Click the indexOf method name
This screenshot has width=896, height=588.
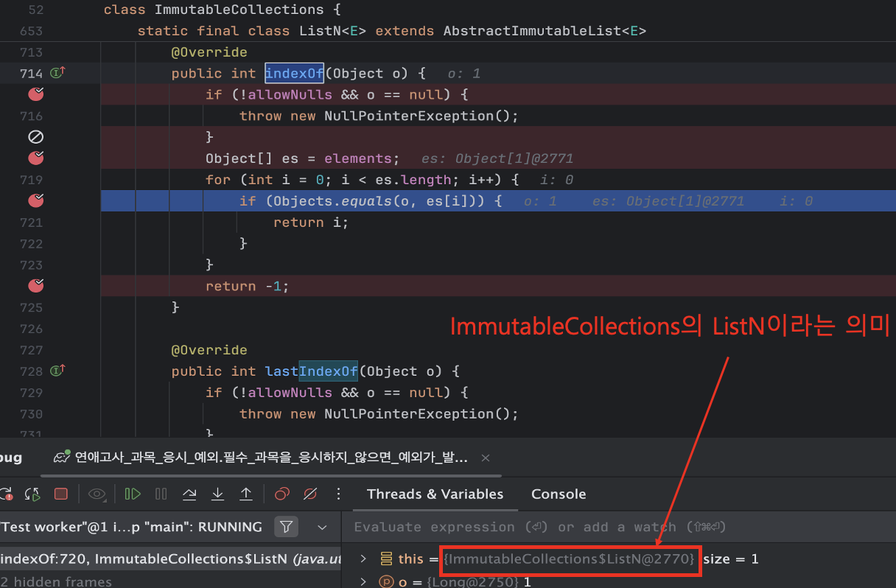point(294,73)
